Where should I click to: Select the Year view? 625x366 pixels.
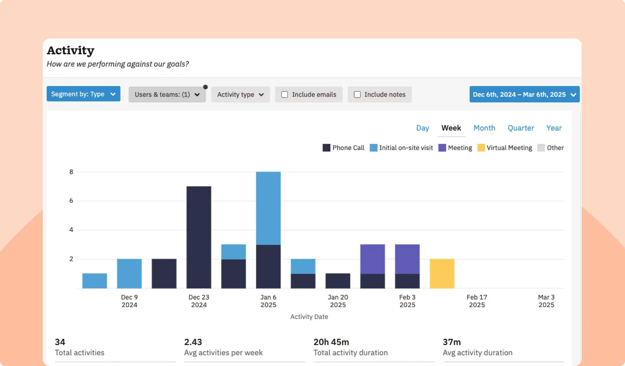click(x=554, y=128)
